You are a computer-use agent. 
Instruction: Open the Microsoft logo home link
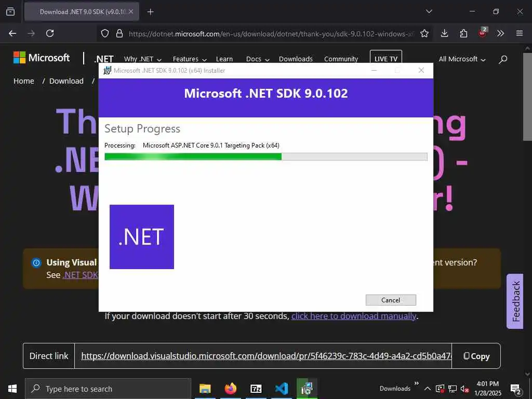coord(42,58)
